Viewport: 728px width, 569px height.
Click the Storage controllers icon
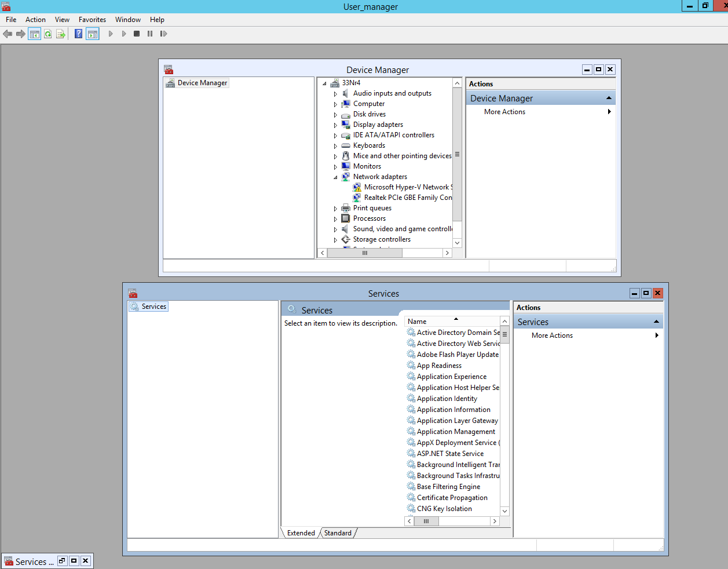tap(346, 239)
